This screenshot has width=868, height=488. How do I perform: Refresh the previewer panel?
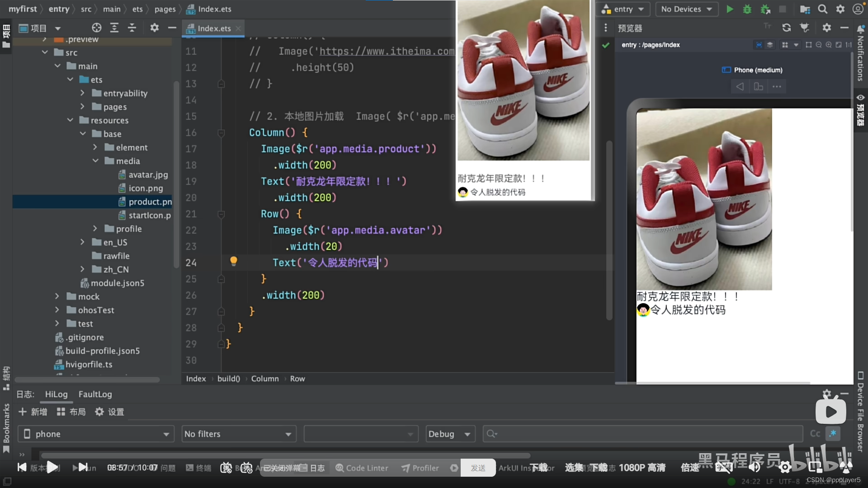tap(787, 28)
